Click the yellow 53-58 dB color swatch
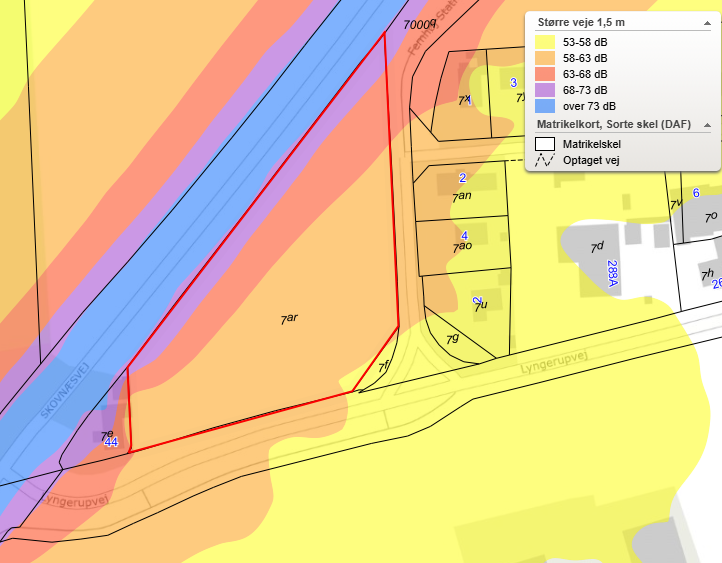Viewport: 722px width, 563px height. [x=545, y=42]
